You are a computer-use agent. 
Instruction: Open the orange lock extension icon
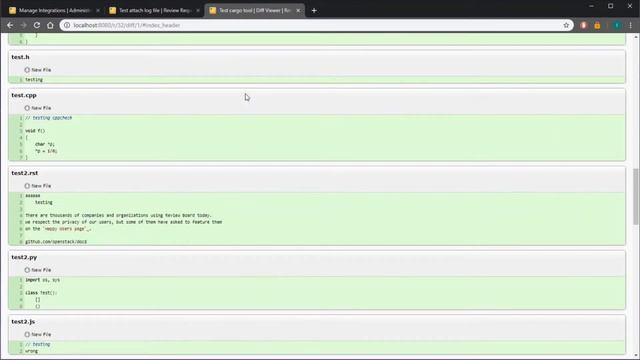(597, 25)
